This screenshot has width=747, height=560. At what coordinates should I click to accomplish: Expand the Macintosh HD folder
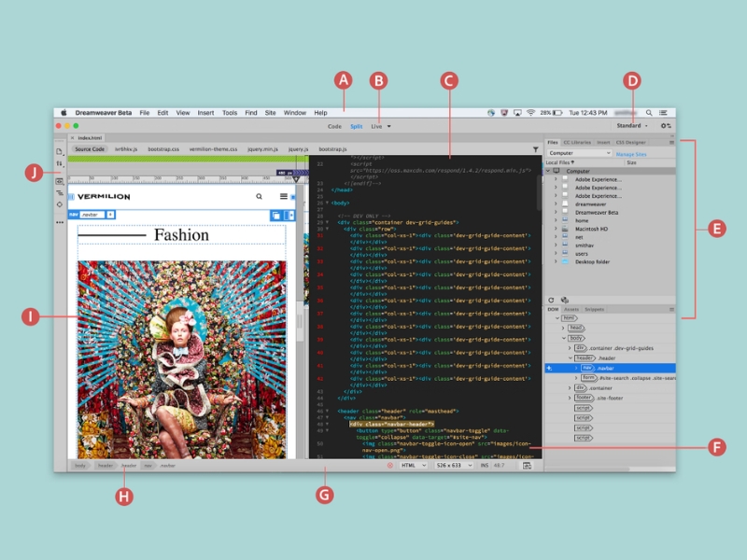coord(556,229)
